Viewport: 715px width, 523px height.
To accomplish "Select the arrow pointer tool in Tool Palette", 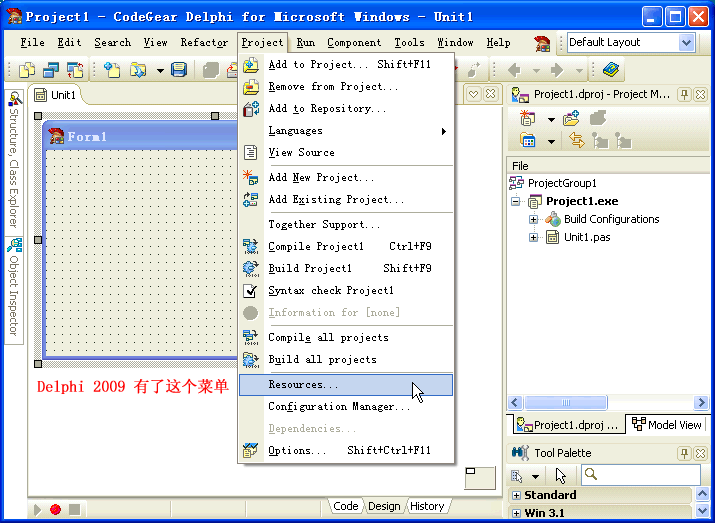I will click(x=560, y=476).
